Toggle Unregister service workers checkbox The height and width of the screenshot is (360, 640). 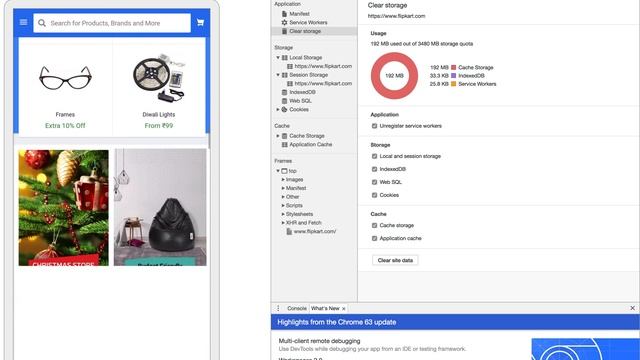tap(374, 126)
